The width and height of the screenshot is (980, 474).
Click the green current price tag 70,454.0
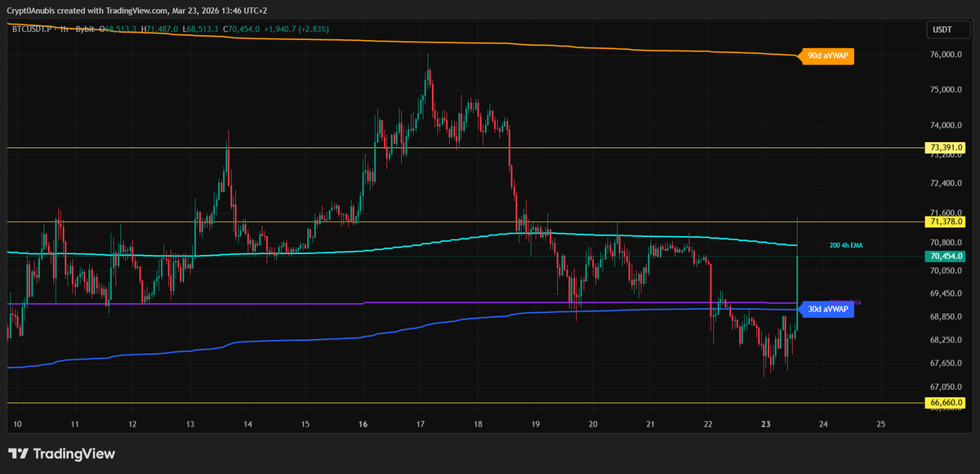[x=946, y=257]
